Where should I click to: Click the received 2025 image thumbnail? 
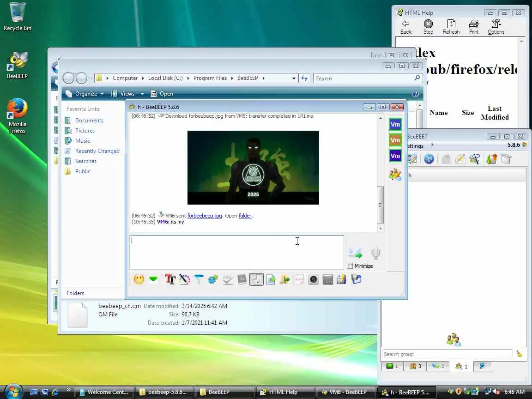(253, 168)
